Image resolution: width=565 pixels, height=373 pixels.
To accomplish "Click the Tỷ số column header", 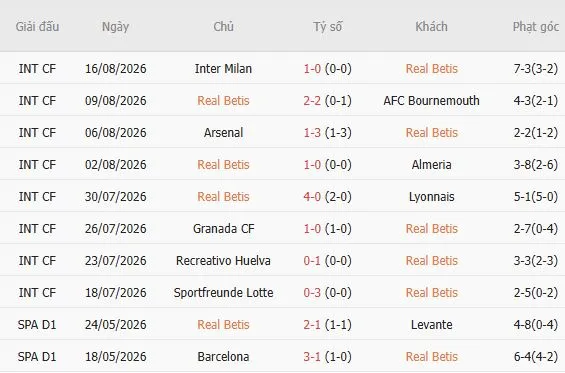I will (x=328, y=26).
